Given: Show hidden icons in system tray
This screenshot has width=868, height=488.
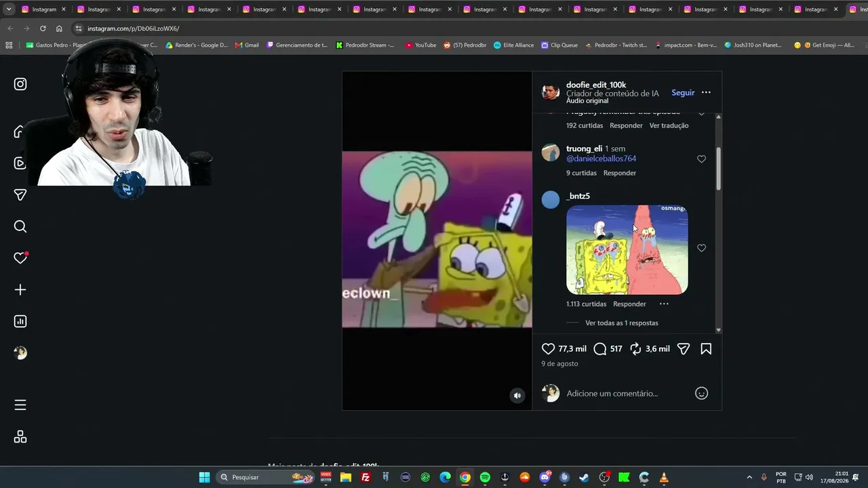Looking at the screenshot, I should click(x=749, y=477).
